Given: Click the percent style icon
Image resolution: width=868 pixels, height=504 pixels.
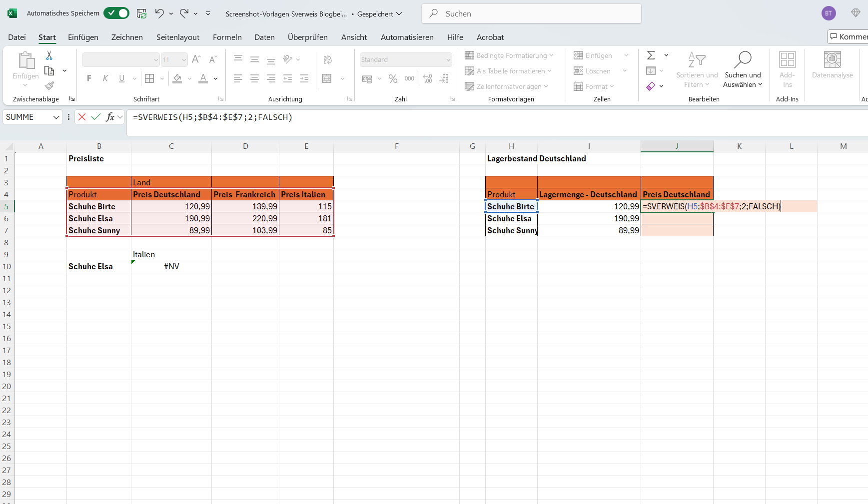Looking at the screenshot, I should tap(393, 78).
